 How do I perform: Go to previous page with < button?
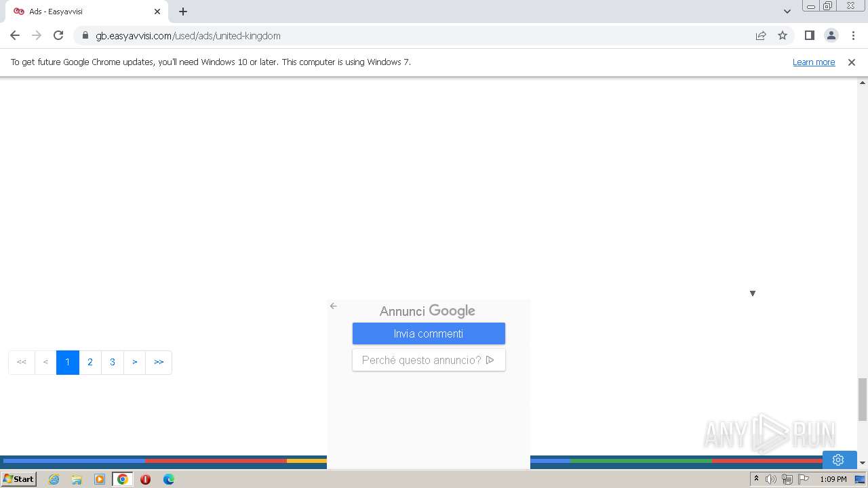(x=45, y=362)
